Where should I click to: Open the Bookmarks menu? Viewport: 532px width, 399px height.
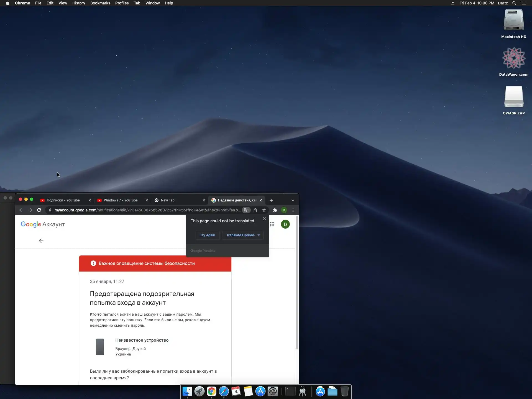100,3
